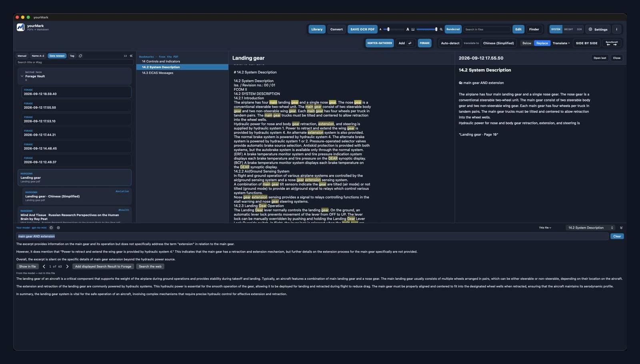
Task: Click the tag icon next to Tag sort
Action: coord(80,56)
